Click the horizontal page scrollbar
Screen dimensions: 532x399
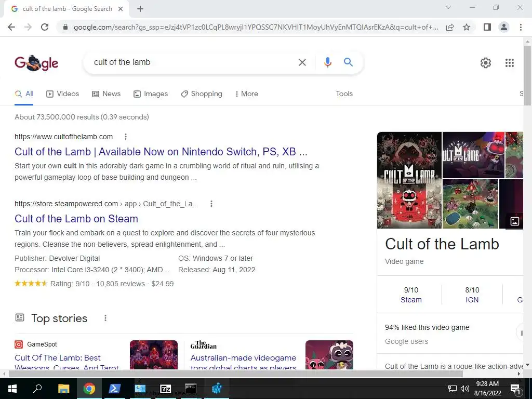click(x=236, y=374)
